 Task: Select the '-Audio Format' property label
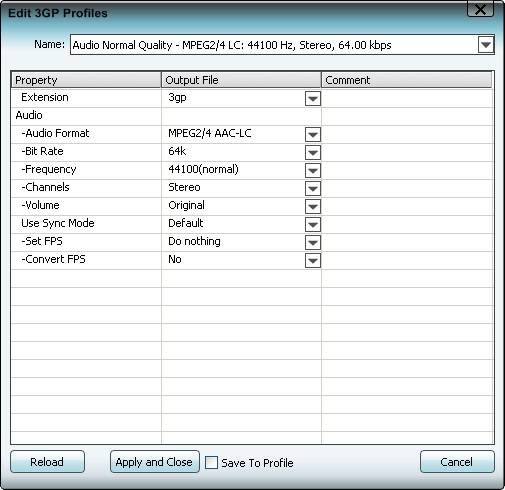pos(55,133)
